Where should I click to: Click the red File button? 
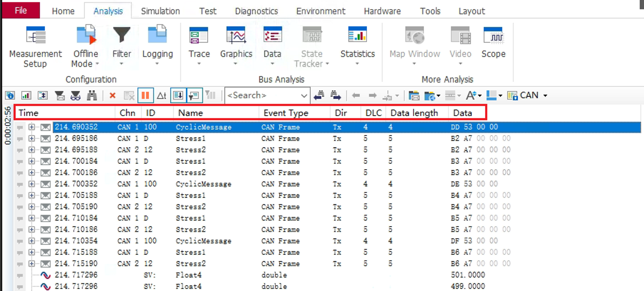(x=21, y=11)
